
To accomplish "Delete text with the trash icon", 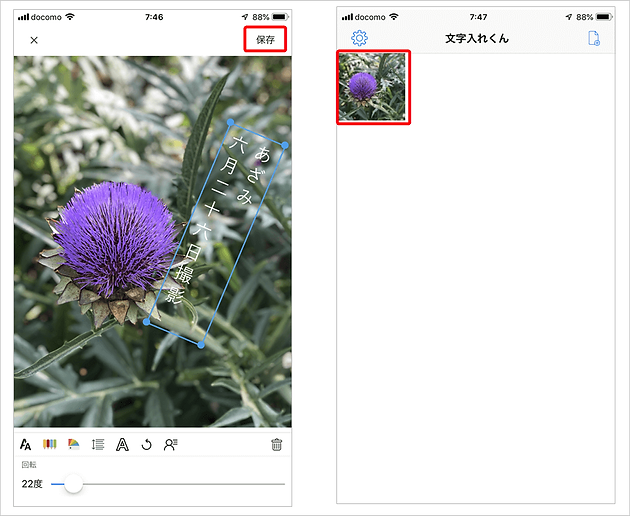I will (276, 444).
